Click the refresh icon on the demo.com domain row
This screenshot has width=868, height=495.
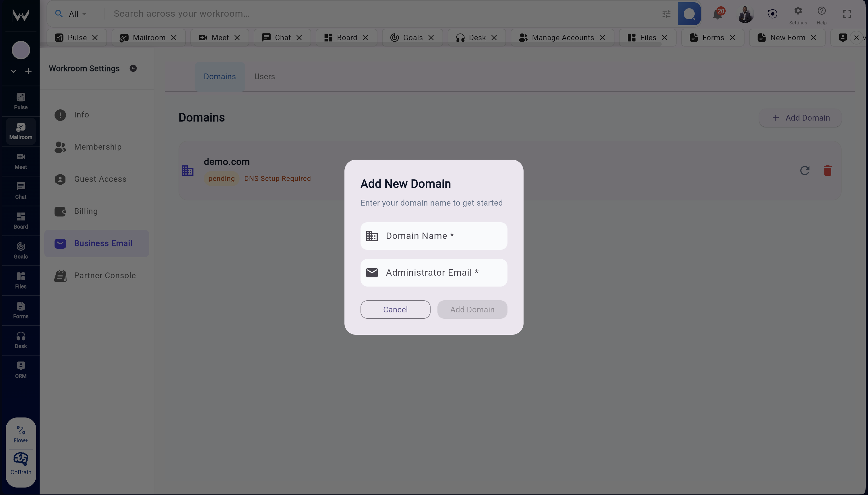coord(805,171)
